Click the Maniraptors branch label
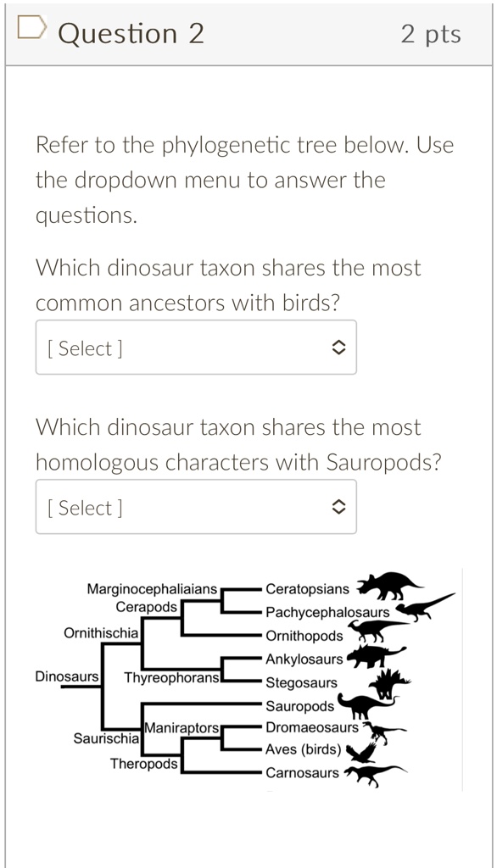 tap(181, 726)
